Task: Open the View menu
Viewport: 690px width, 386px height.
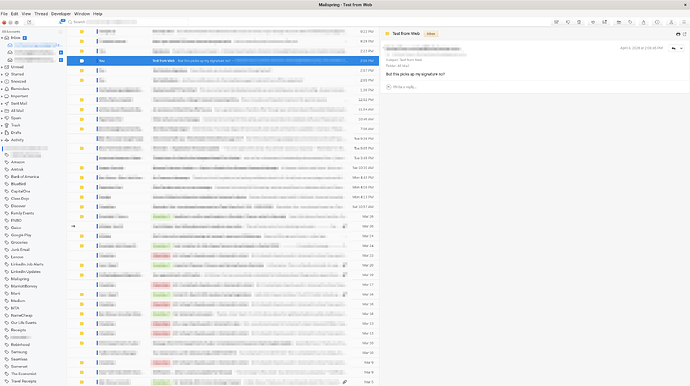Action: pyautogui.click(x=26, y=14)
